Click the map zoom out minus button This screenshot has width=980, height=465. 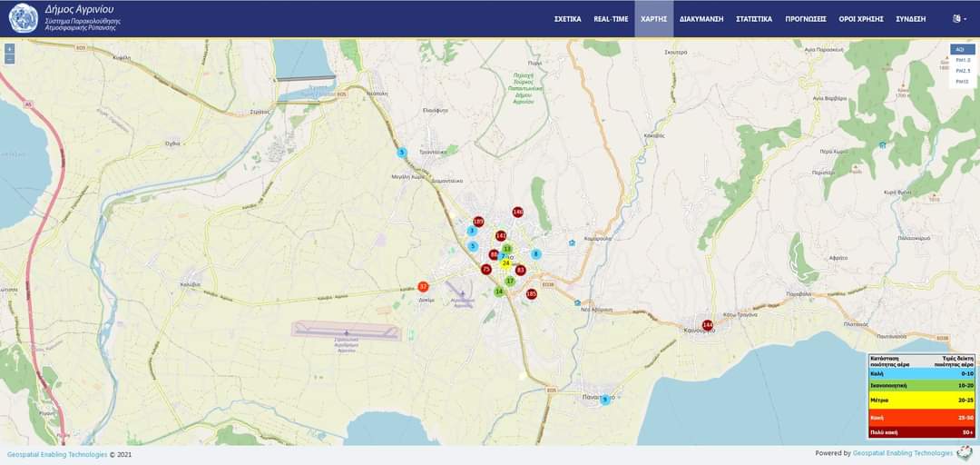[x=9, y=59]
